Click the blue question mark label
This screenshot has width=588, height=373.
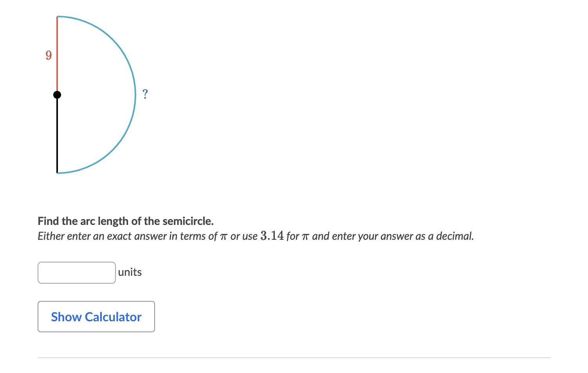coord(145,94)
